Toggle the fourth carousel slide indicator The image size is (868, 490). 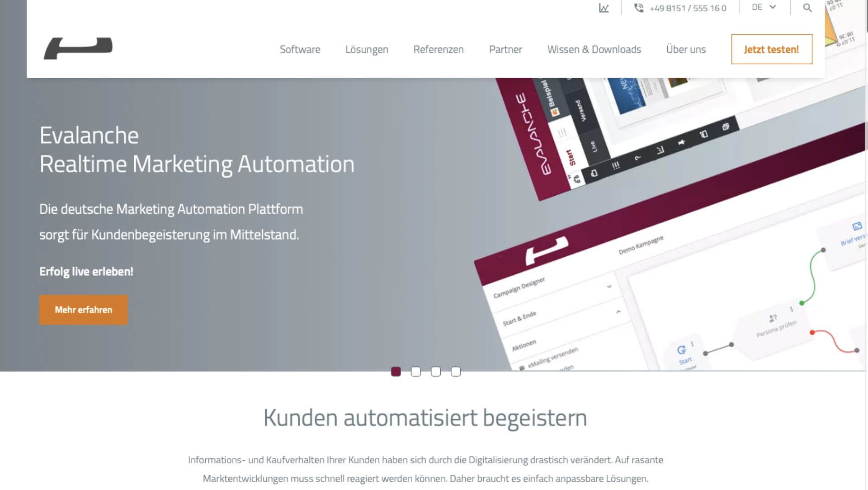[455, 372]
